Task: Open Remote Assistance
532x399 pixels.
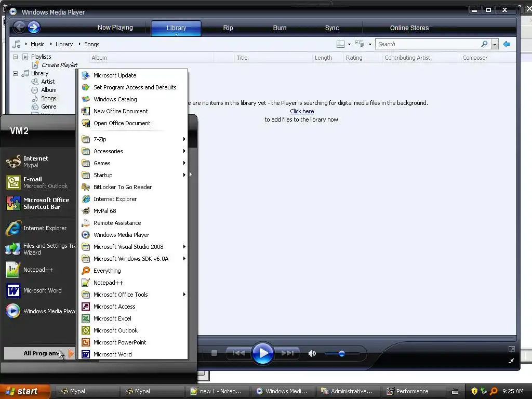Action: click(133, 223)
